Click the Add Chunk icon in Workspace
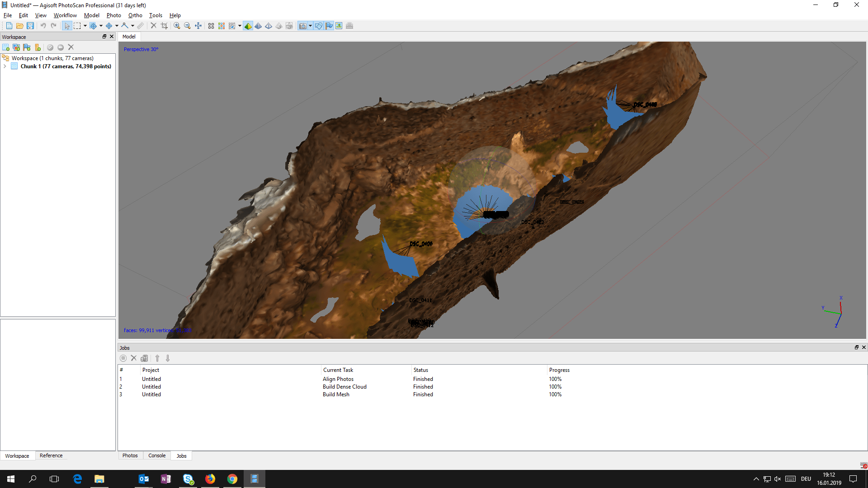 coord(6,47)
